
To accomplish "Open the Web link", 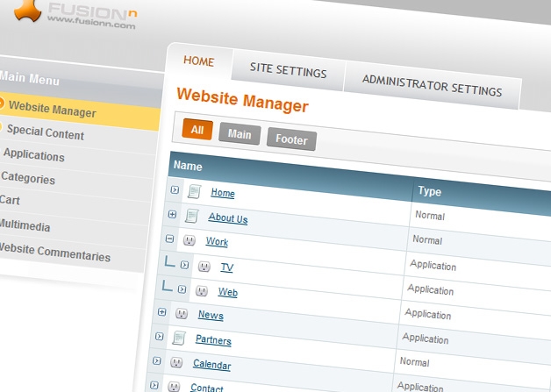I will coord(228,292).
